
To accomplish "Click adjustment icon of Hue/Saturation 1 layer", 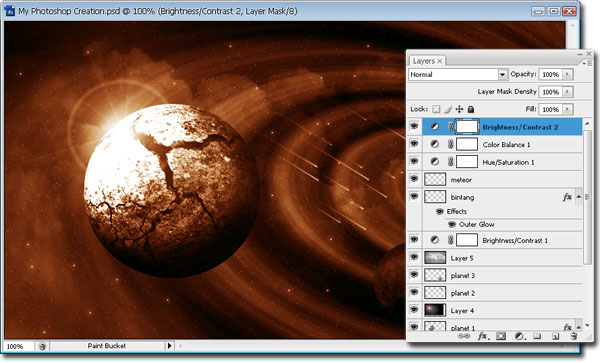I will coord(435,162).
